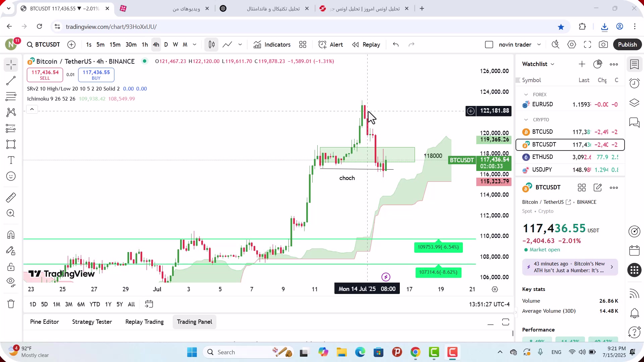Open the Fibonacci retracement tools
This screenshot has height=362, width=644.
click(11, 97)
